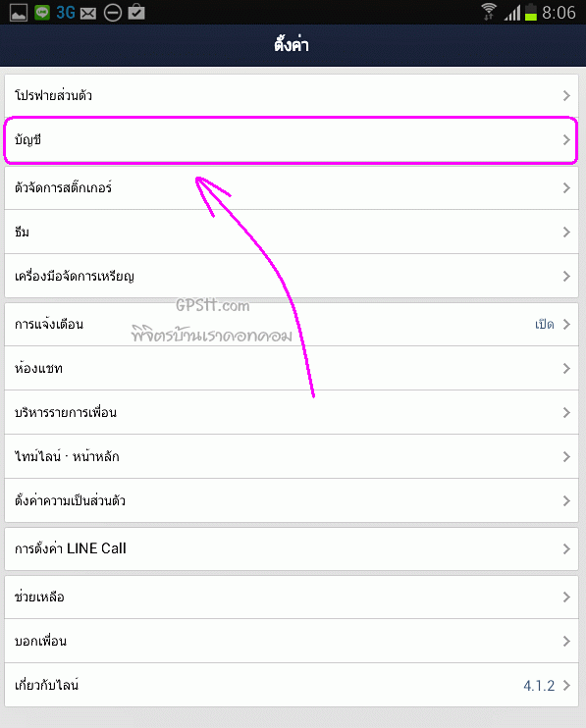Tap the checked briefcase notification icon

click(x=136, y=12)
